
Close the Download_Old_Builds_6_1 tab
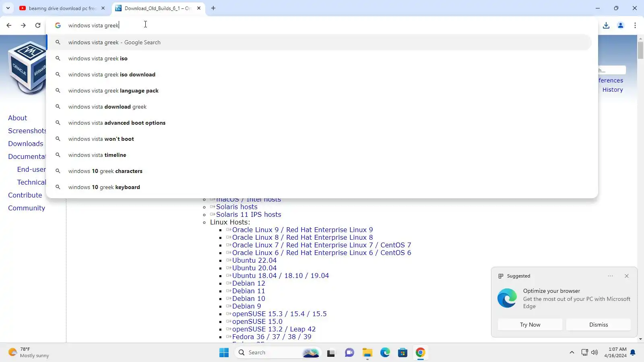click(199, 8)
